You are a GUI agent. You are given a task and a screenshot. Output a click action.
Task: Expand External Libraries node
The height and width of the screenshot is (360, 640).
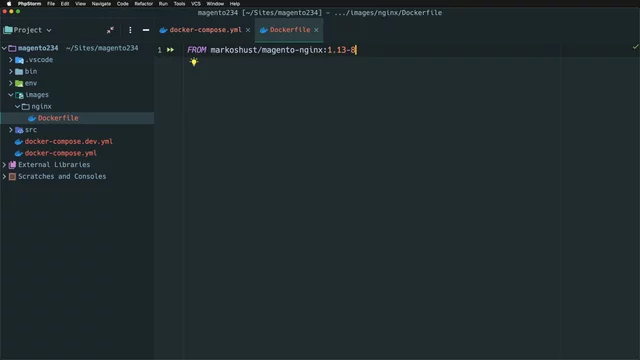pos(4,165)
